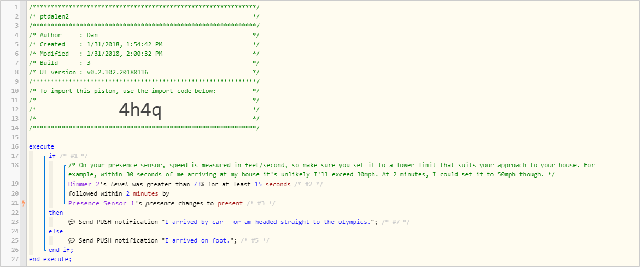644x271 pixels.
Task: Click the 15 seconds duration
Action: point(272,184)
